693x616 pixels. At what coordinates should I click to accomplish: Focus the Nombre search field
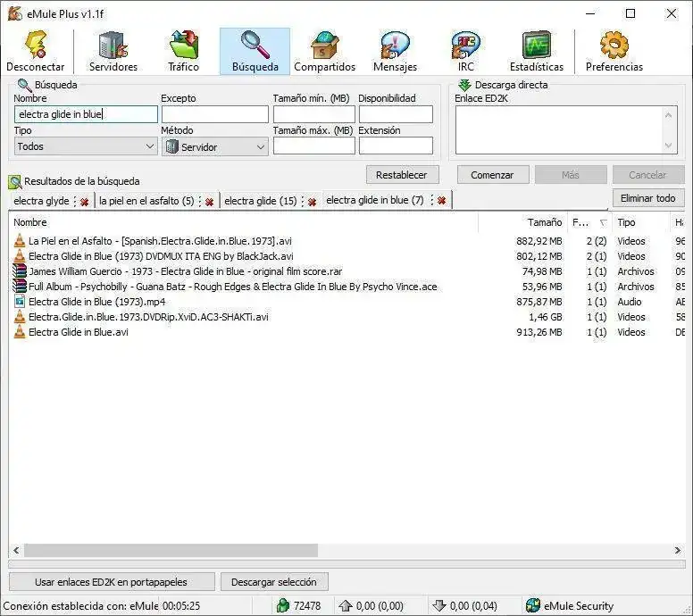pos(86,114)
